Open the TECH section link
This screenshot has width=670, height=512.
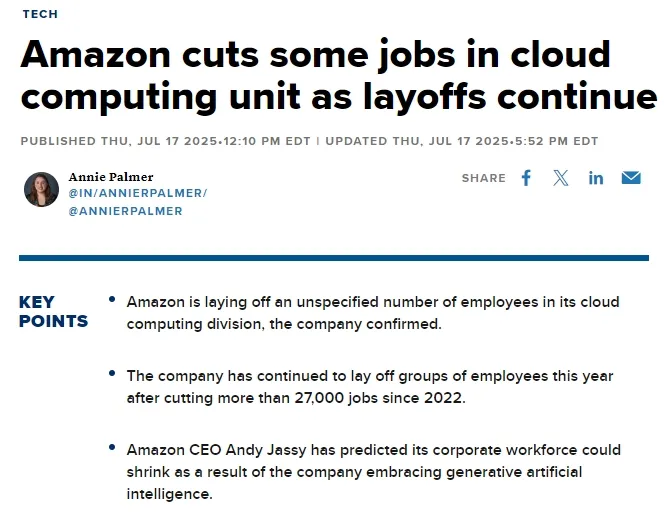(x=41, y=14)
